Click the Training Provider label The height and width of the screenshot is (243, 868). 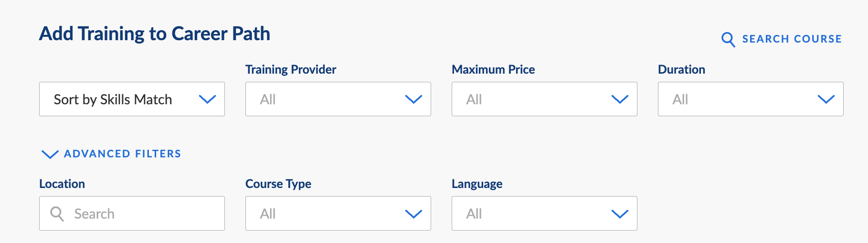point(291,69)
